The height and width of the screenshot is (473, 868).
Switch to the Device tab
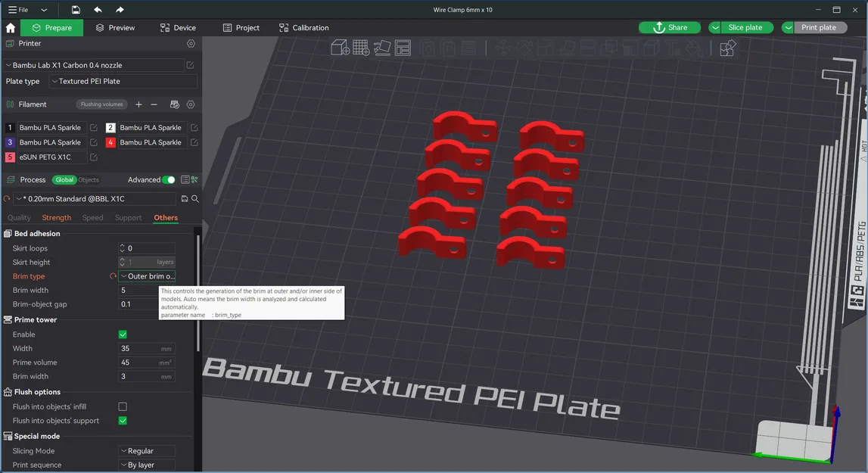click(x=178, y=28)
